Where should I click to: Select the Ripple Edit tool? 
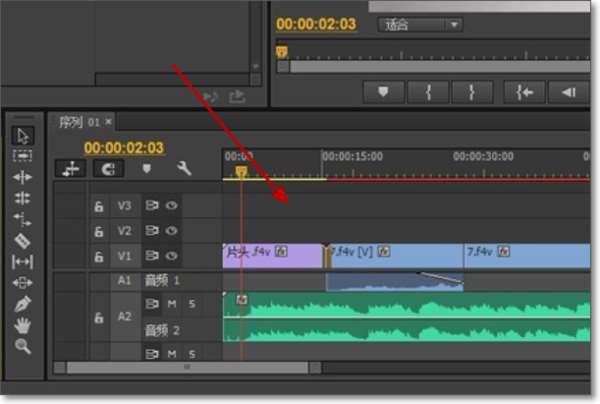(23, 177)
